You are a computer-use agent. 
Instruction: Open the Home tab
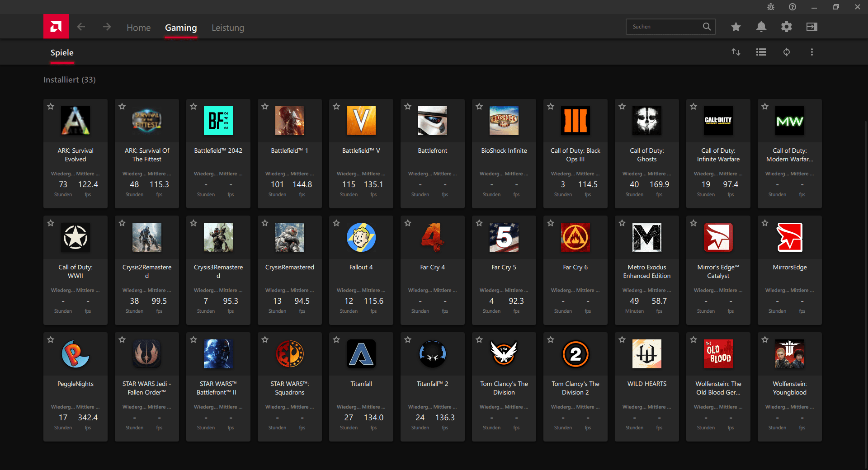pyautogui.click(x=138, y=28)
